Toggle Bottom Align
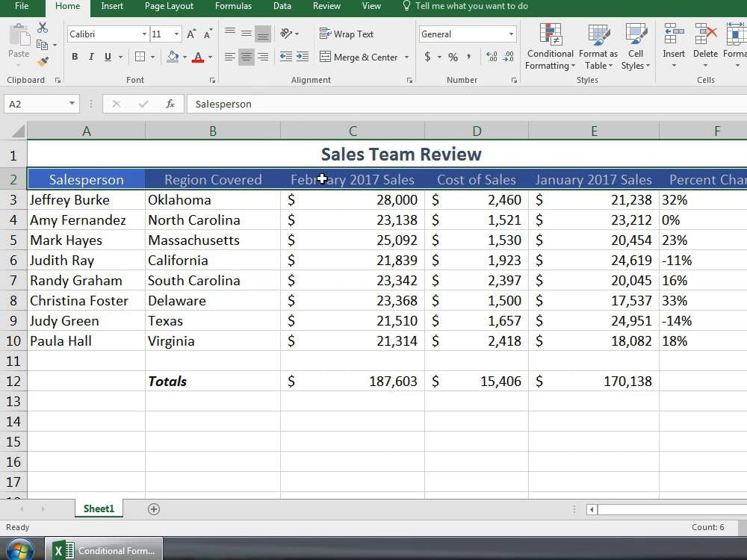747x560 pixels. pyautogui.click(x=262, y=34)
